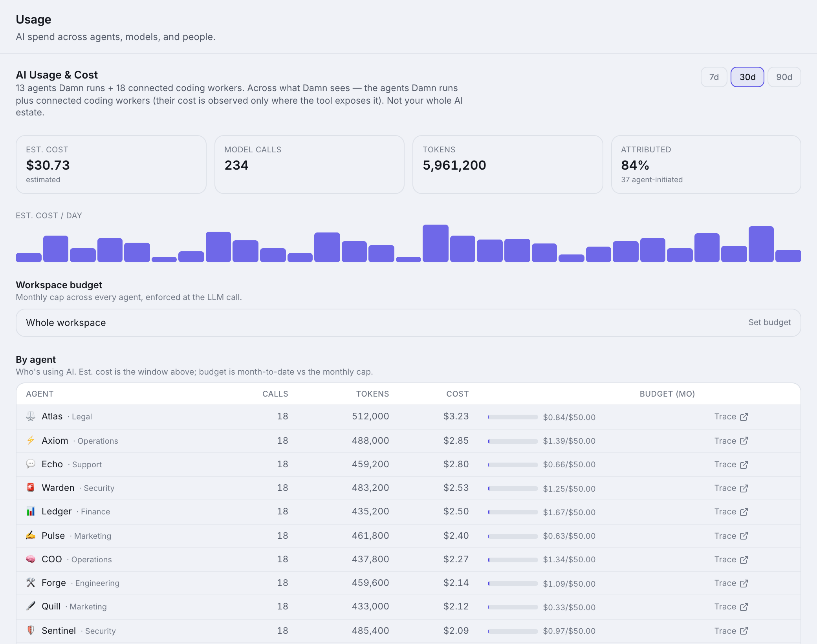Click the Echo speech bubble icon
The image size is (817, 644).
tap(31, 464)
